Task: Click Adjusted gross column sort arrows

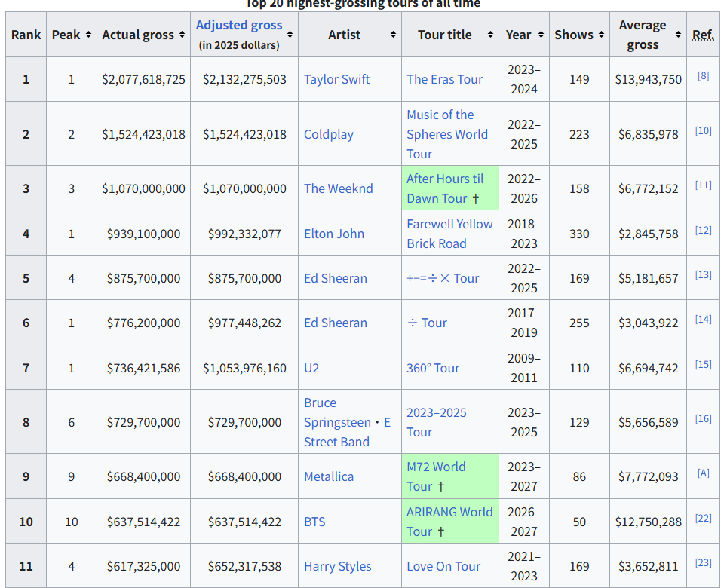Action: click(290, 35)
